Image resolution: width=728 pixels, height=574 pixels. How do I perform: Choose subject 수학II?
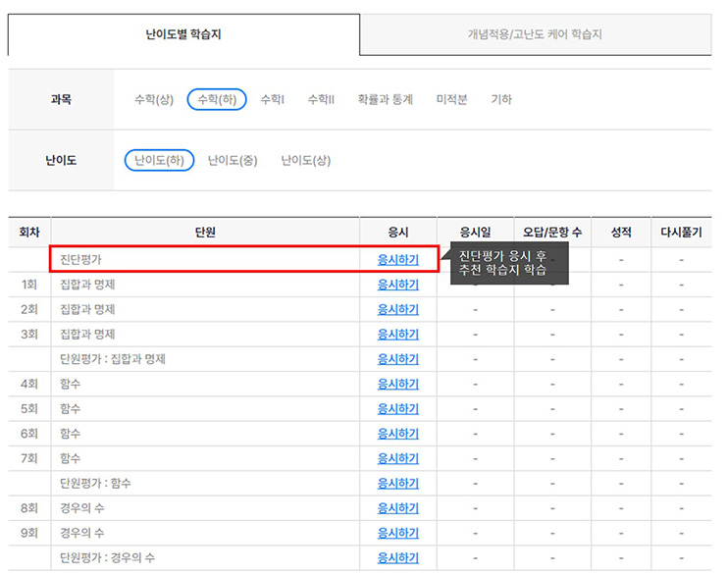pyautogui.click(x=321, y=99)
